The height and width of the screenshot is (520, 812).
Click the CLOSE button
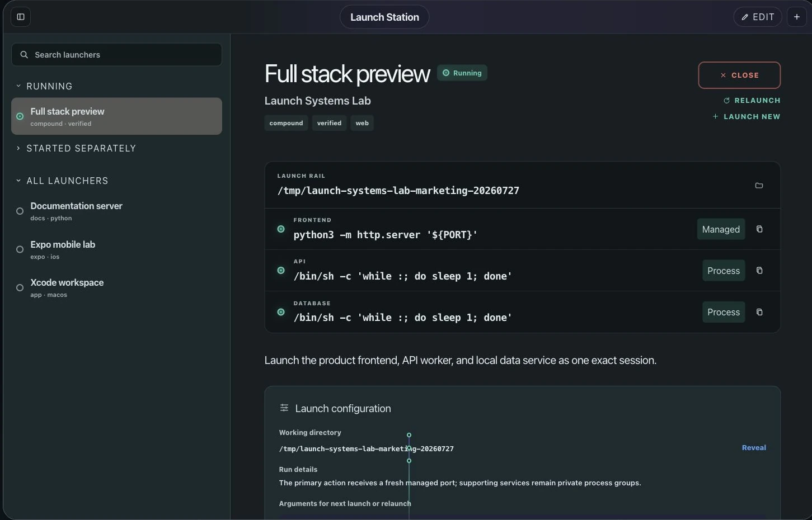click(x=739, y=75)
